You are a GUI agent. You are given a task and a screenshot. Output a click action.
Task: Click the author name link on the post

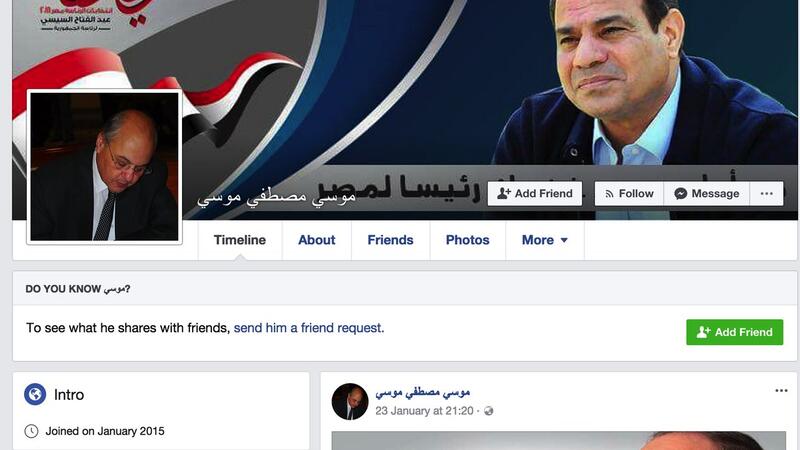[422, 392]
